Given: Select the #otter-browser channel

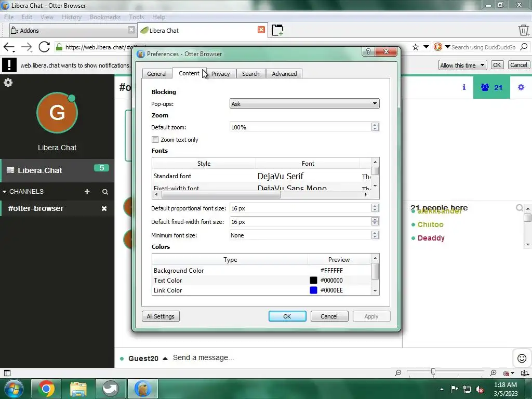Looking at the screenshot, I should pos(36,208).
